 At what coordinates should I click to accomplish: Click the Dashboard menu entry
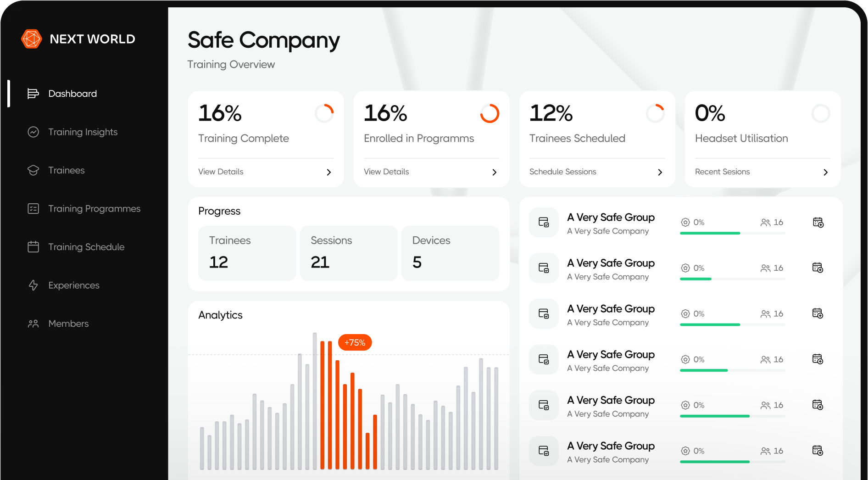[x=72, y=93]
